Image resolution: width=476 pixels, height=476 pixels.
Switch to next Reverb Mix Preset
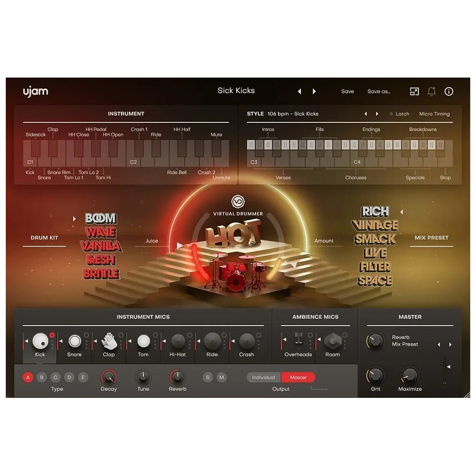[450, 345]
